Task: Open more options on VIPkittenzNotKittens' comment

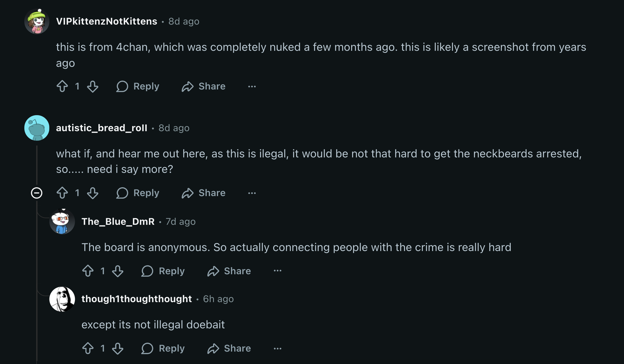Action: click(x=252, y=86)
